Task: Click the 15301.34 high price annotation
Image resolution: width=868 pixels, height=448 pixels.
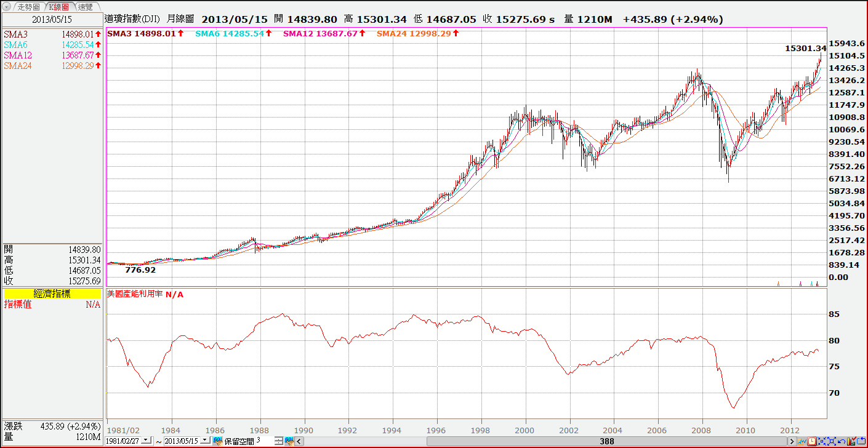Action: click(806, 48)
